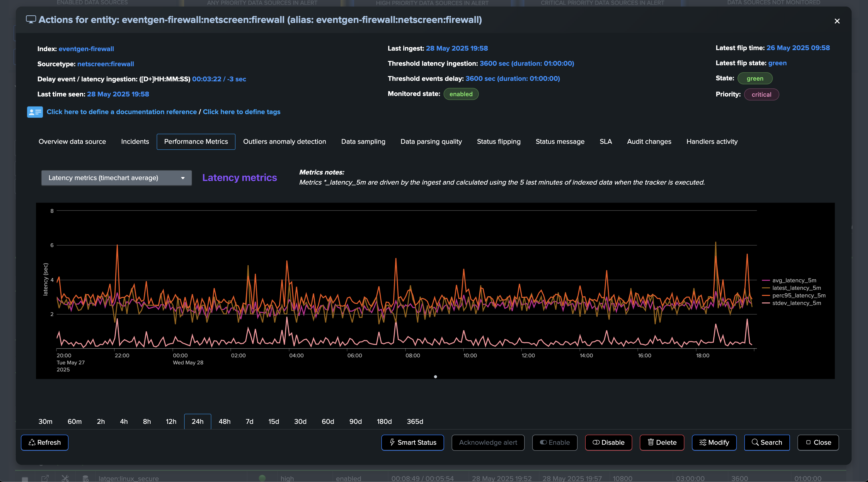
Task: Click the Smart Status lightning icon
Action: 392,442
